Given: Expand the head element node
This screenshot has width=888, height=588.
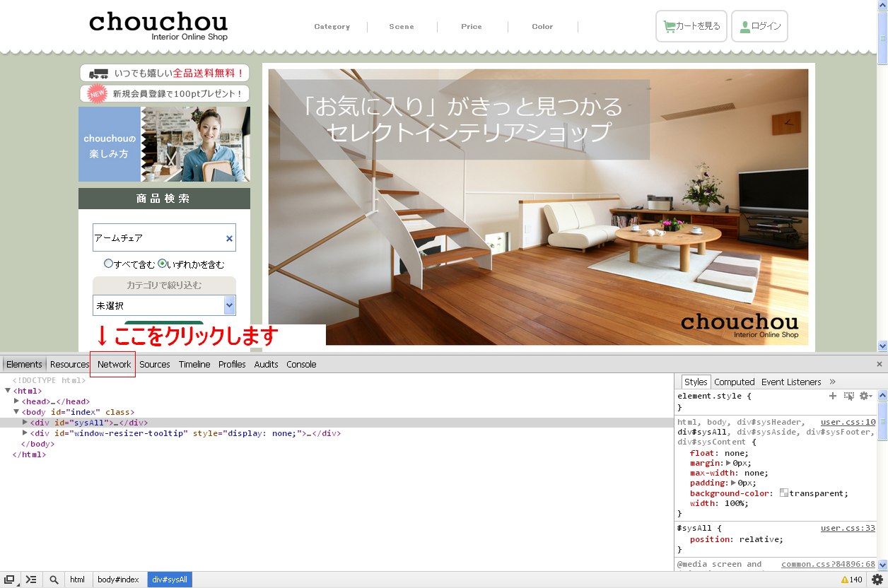Looking at the screenshot, I should click(17, 401).
